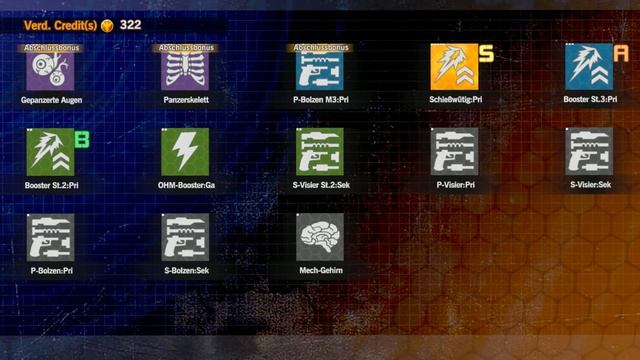
Task: Choose the OHM-Booster:Ga lightning icon
Action: pyautogui.click(x=185, y=152)
